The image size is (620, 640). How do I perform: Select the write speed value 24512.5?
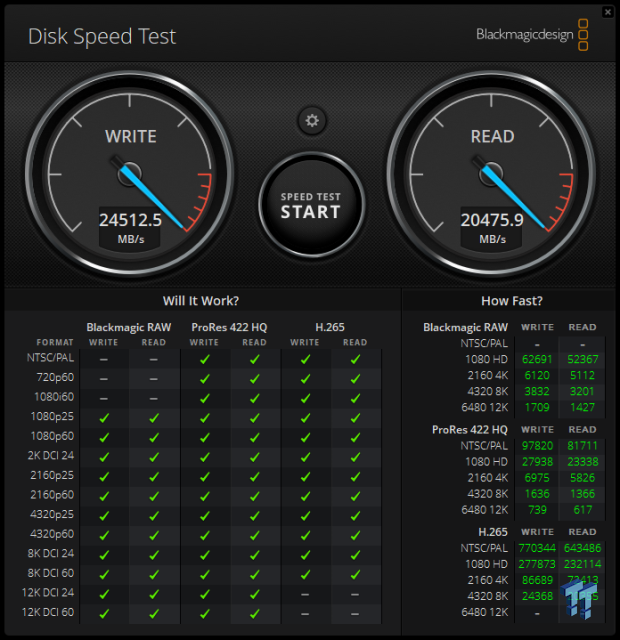pyautogui.click(x=131, y=220)
